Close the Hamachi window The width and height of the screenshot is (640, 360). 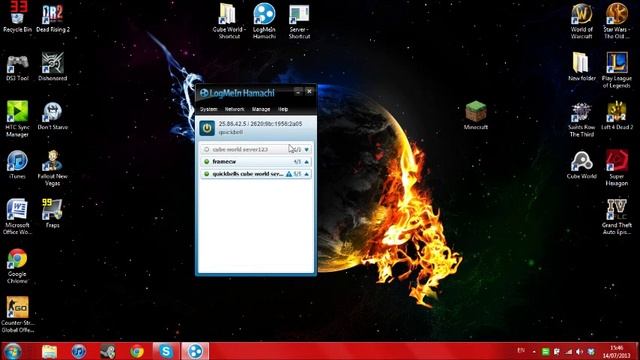click(x=309, y=91)
